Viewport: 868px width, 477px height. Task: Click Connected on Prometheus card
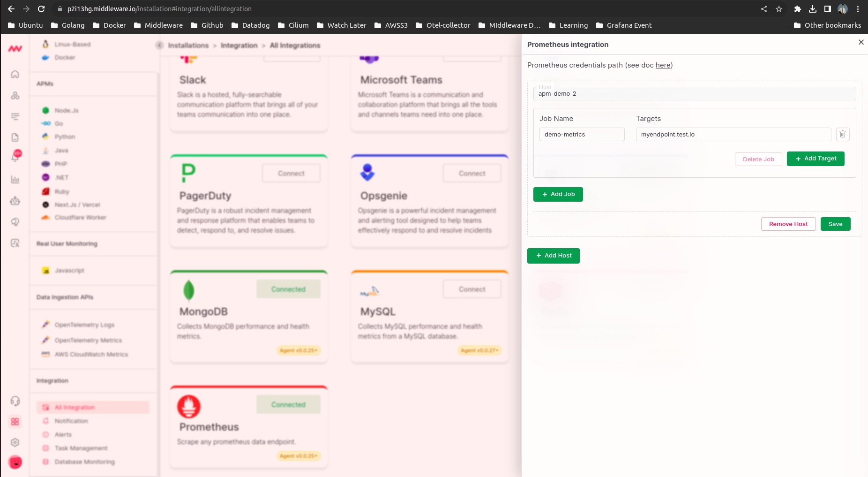pyautogui.click(x=288, y=405)
